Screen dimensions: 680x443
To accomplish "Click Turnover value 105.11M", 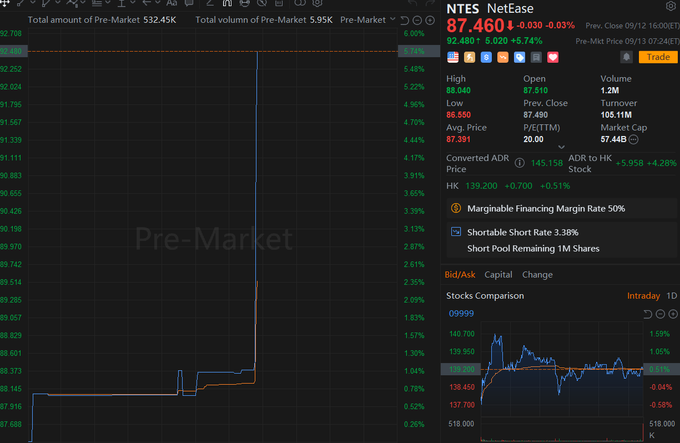I will pyautogui.click(x=616, y=115).
